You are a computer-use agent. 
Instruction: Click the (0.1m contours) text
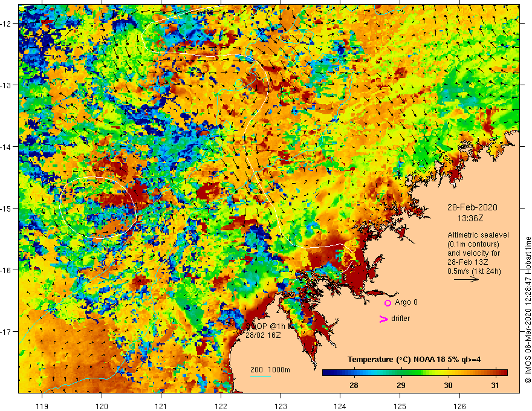[x=473, y=244]
